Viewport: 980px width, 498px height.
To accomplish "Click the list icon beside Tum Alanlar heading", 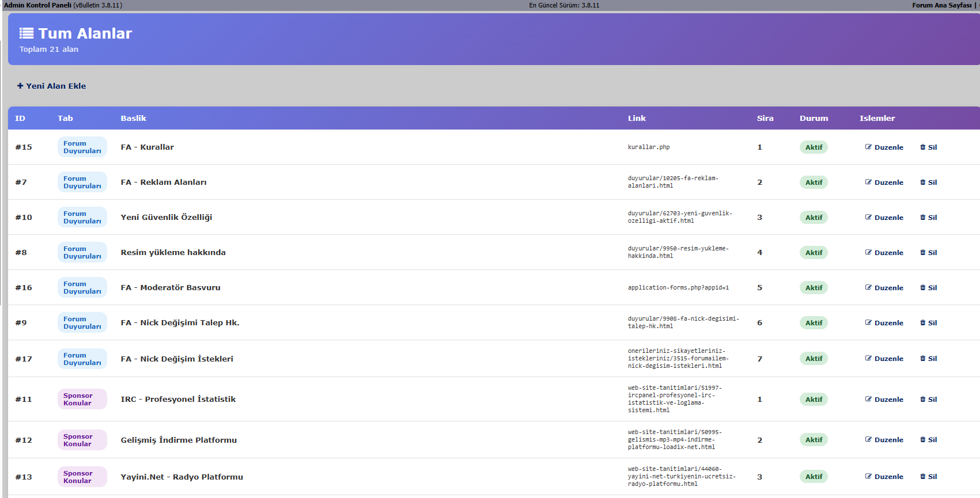I will pos(27,33).
